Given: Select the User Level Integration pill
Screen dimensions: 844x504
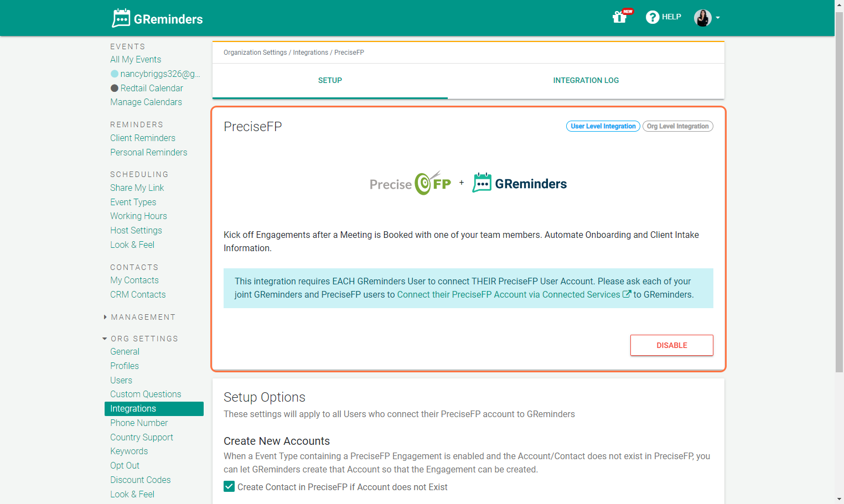Looking at the screenshot, I should 603,126.
